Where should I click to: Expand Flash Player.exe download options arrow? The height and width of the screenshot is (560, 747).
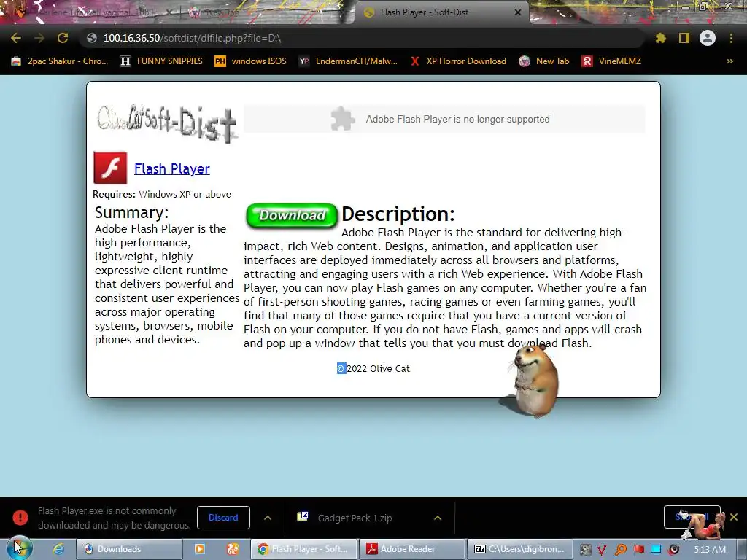coord(268,518)
